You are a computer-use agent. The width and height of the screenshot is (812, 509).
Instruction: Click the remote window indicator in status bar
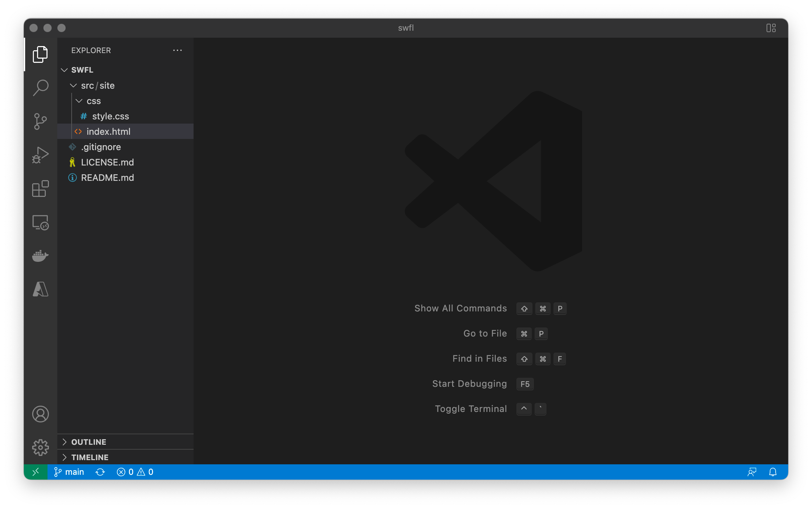(36, 472)
